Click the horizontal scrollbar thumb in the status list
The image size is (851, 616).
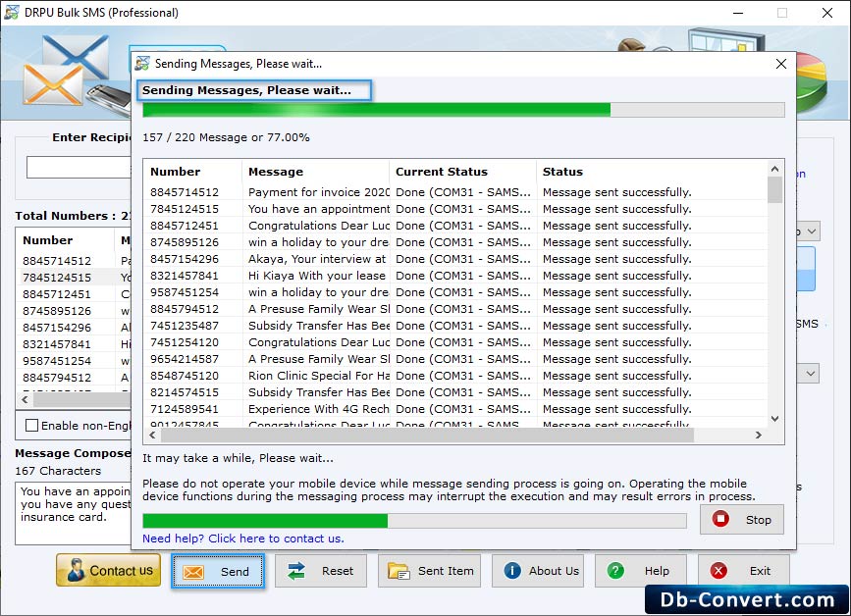[427, 435]
